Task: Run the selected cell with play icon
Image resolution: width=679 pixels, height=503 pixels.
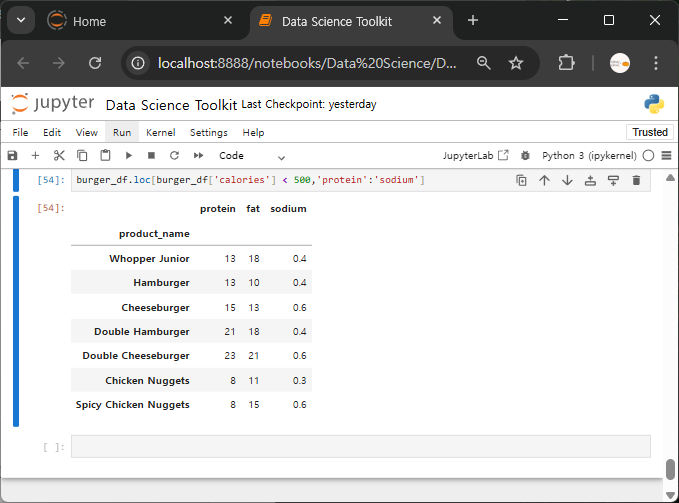Action: point(129,155)
